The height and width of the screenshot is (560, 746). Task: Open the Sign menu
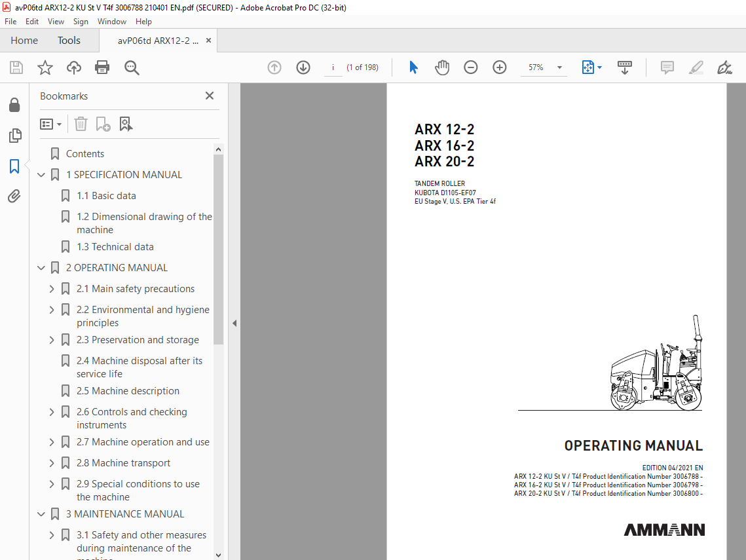click(x=81, y=22)
